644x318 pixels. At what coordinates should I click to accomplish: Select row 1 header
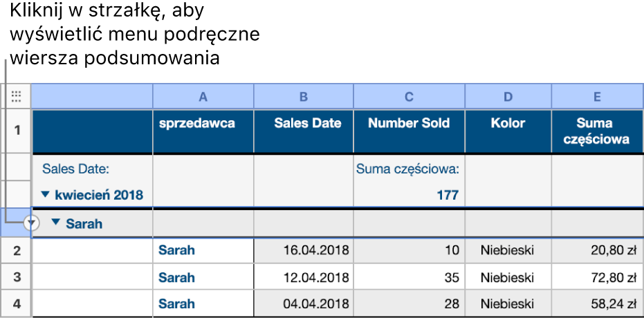coord(17,131)
